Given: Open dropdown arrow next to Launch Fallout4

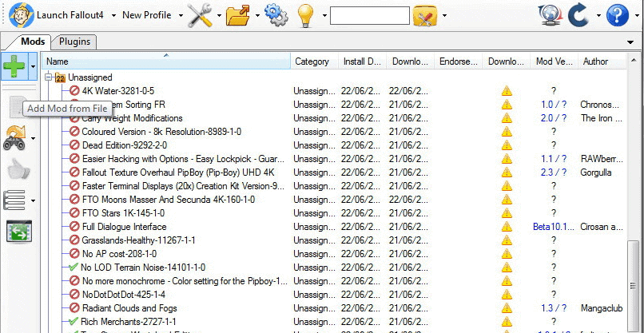Looking at the screenshot, I should click(113, 16).
